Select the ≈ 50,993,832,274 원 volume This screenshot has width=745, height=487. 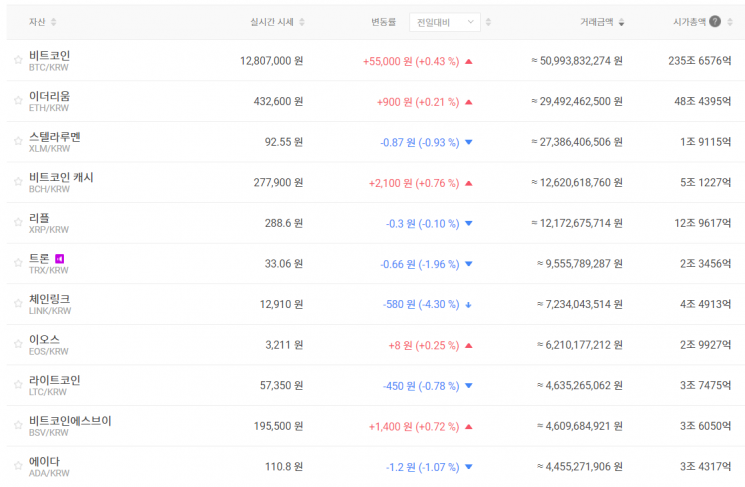pyautogui.click(x=577, y=61)
